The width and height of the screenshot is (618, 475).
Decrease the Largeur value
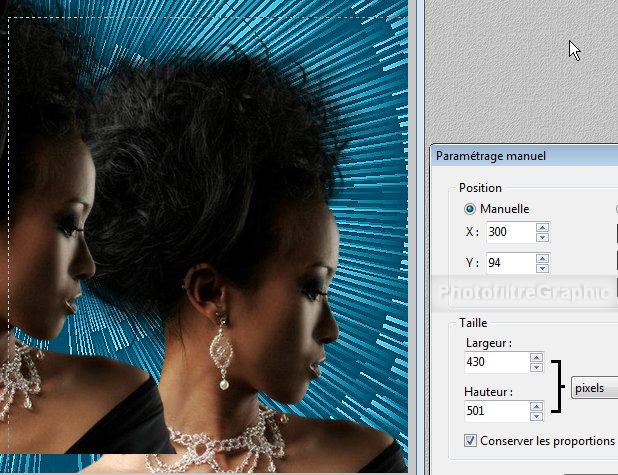click(536, 367)
